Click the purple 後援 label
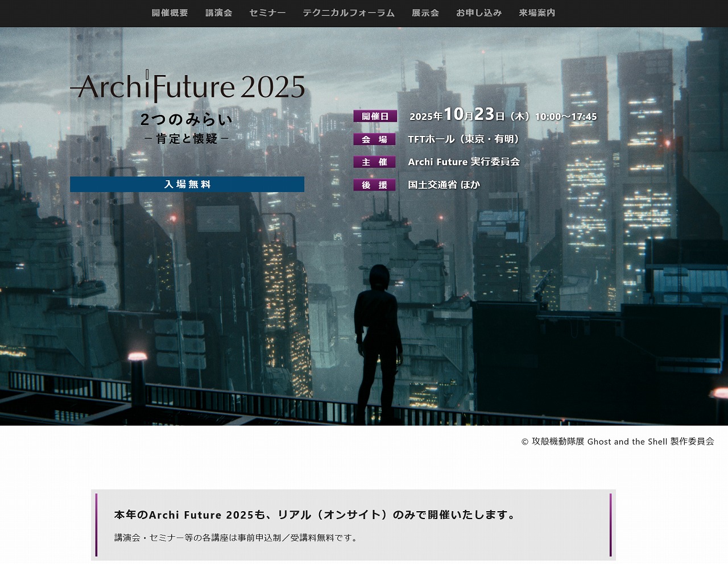 point(374,185)
